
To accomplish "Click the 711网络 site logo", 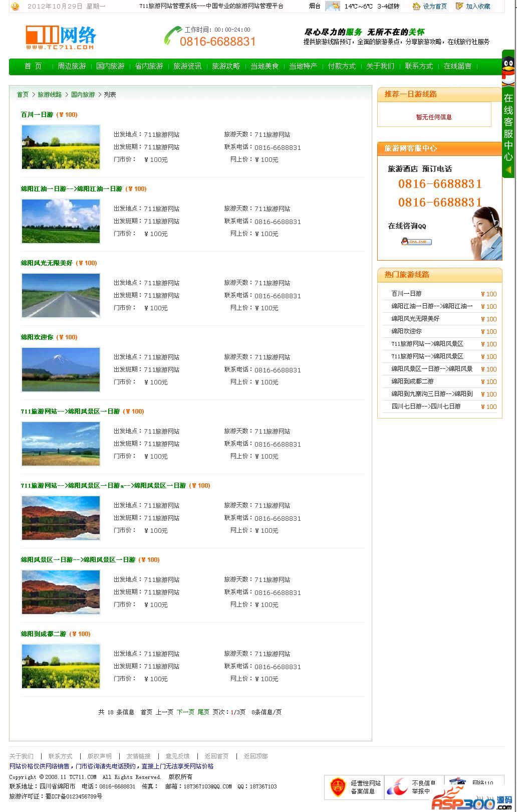I will coord(61,38).
